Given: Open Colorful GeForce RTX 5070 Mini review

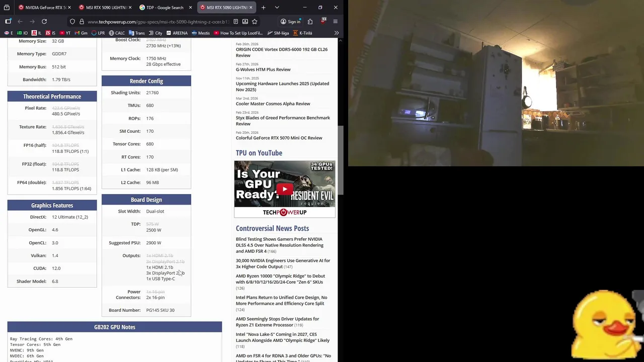Looking at the screenshot, I should click(x=279, y=138).
